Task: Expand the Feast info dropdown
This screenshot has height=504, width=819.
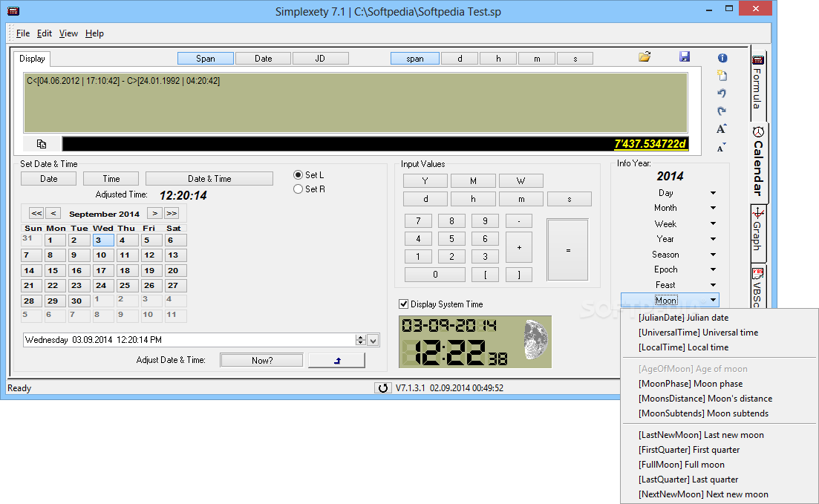Action: click(x=713, y=284)
